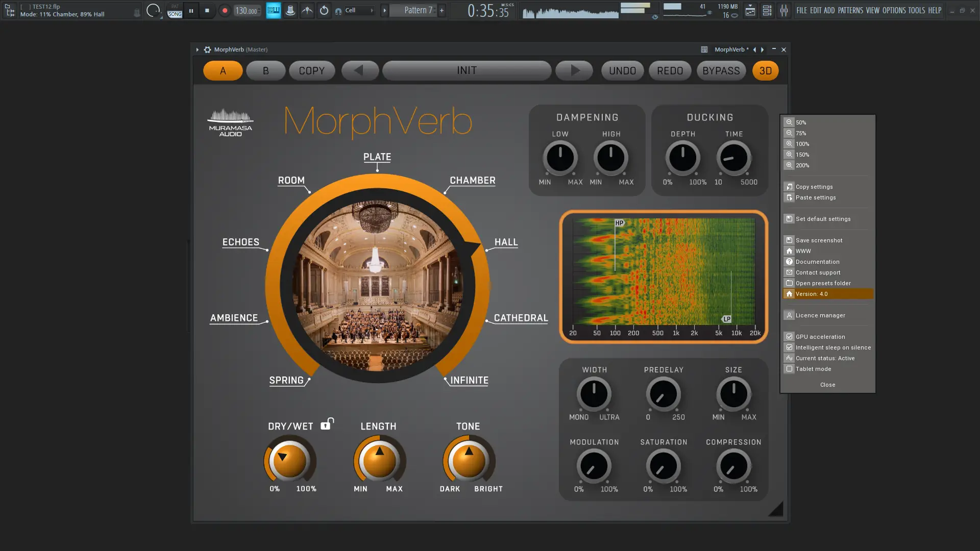Unlock the DRY/WET lock icon
The image size is (980, 551).
point(327,423)
